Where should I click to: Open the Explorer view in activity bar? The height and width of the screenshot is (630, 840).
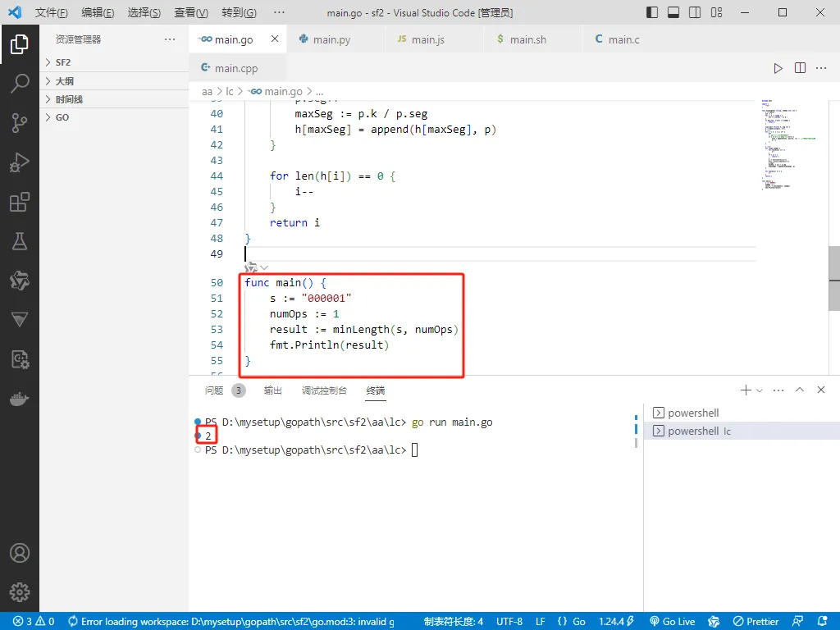coord(20,44)
